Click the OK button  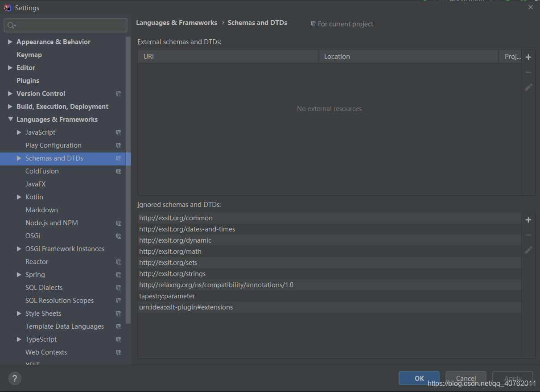point(419,378)
